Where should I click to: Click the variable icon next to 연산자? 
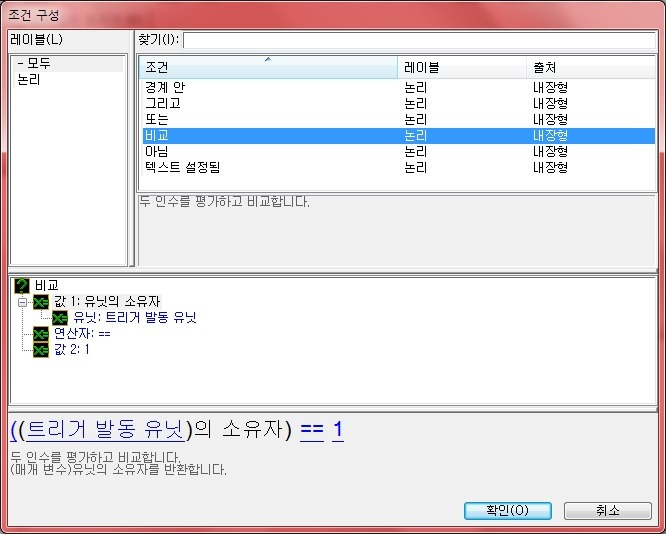point(41,334)
